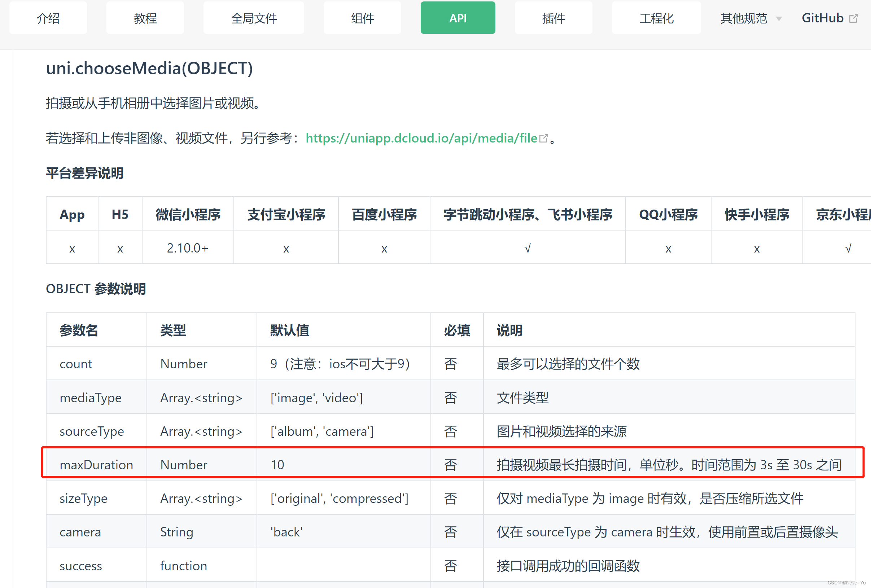Switch to the 教程 tab
871x588 pixels.
145,18
